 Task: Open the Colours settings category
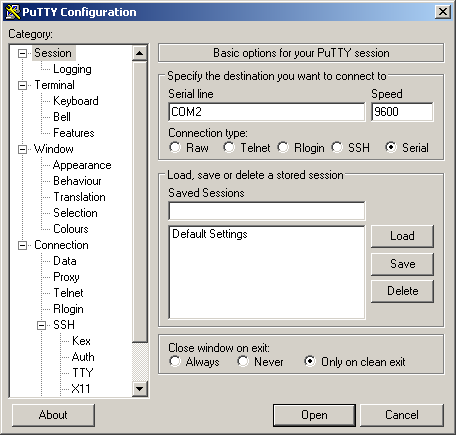71,229
